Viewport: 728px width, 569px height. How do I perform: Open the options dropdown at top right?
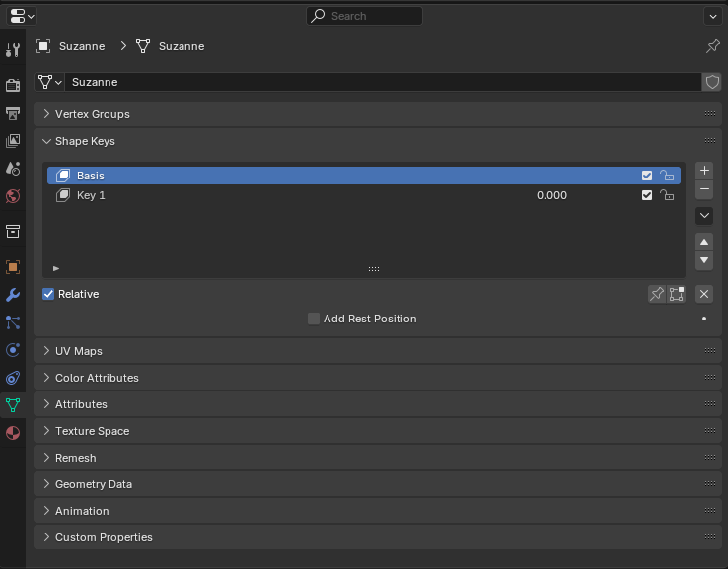coord(712,16)
